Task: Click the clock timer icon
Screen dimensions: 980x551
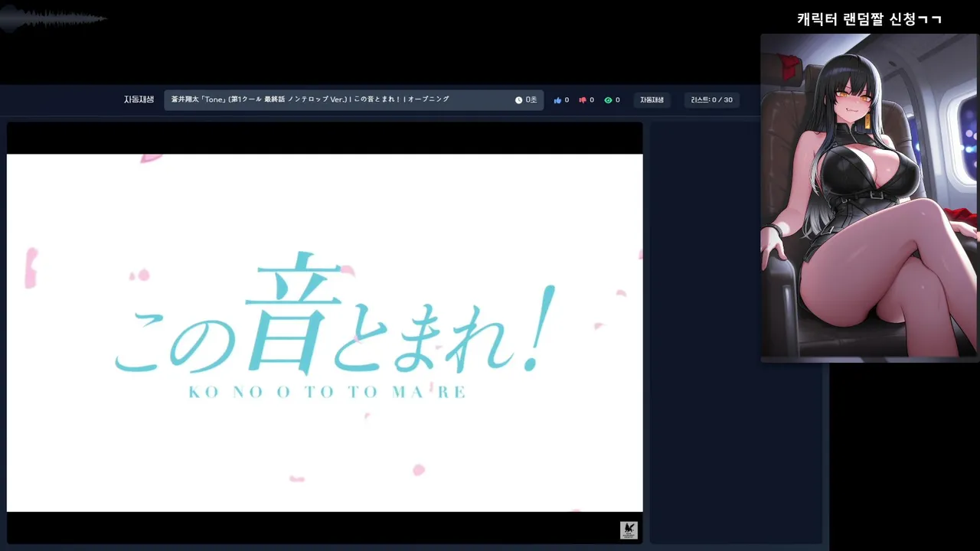Action: (518, 100)
